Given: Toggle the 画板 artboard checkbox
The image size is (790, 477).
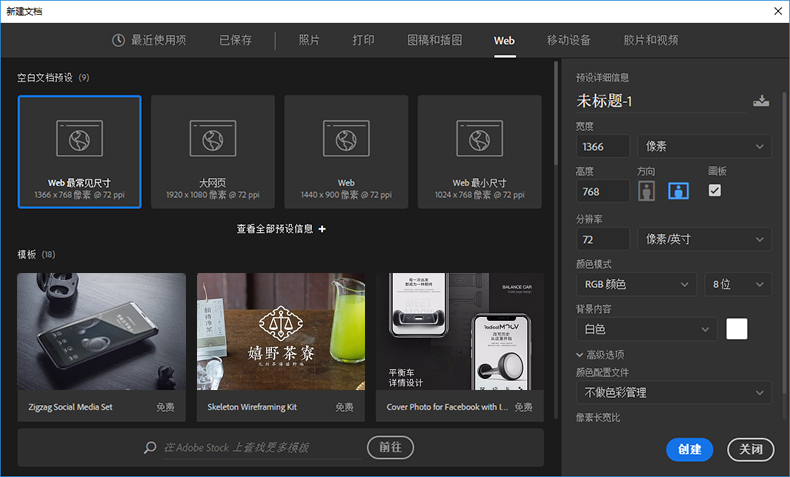Looking at the screenshot, I should click(x=714, y=190).
